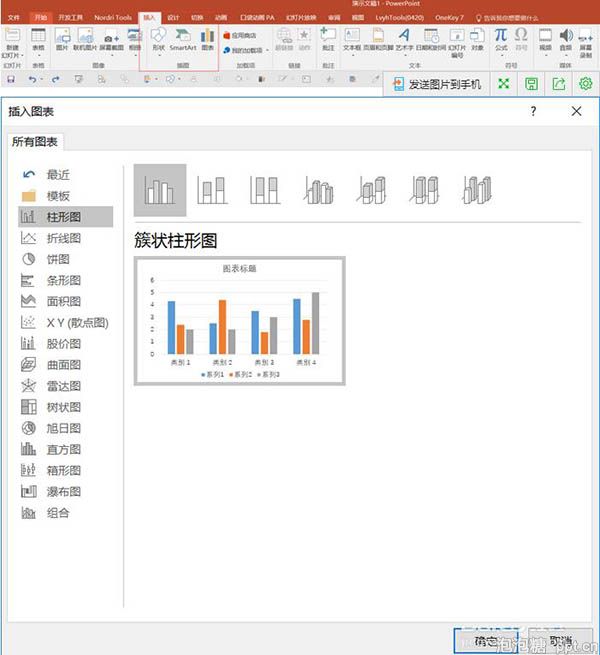Select 箱形图 box plot category
600x655 pixels.
[x=66, y=470]
